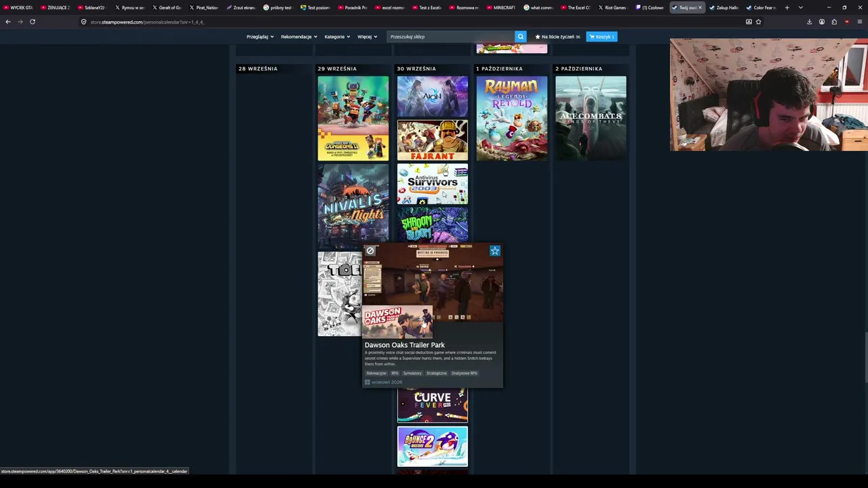
Task: Open the browser account profile icon
Action: click(821, 22)
